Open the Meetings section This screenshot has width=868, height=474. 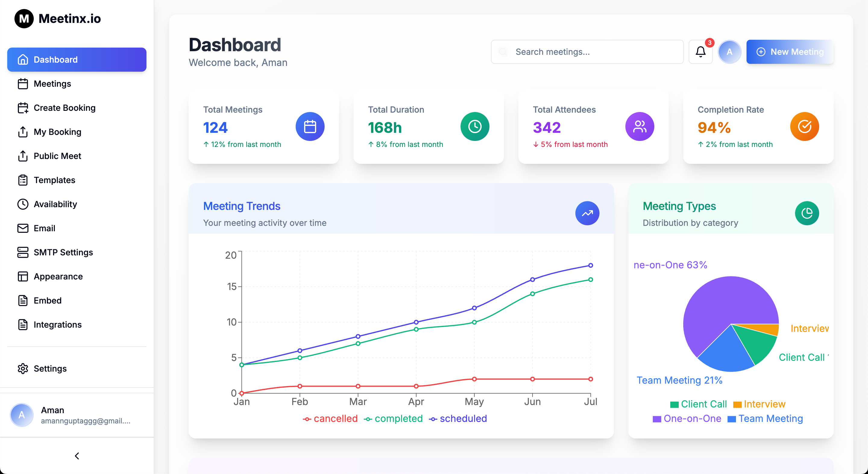point(52,83)
